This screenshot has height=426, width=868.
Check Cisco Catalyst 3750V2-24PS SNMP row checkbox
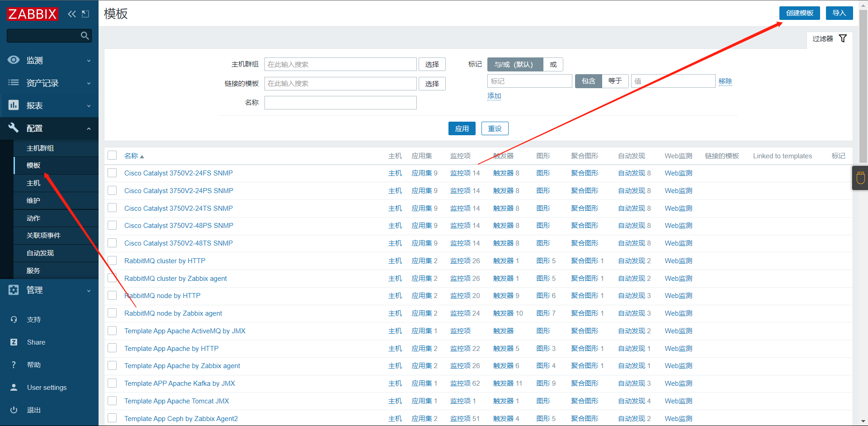(112, 190)
